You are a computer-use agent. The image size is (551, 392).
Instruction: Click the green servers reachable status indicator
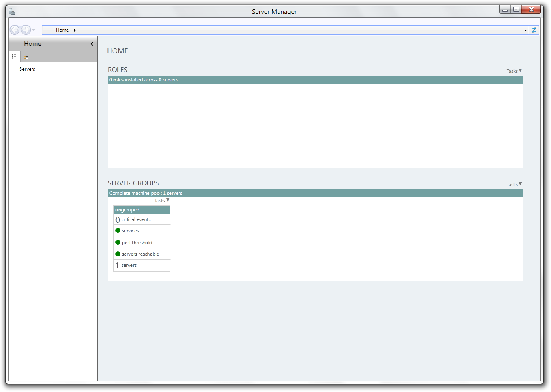[118, 254]
